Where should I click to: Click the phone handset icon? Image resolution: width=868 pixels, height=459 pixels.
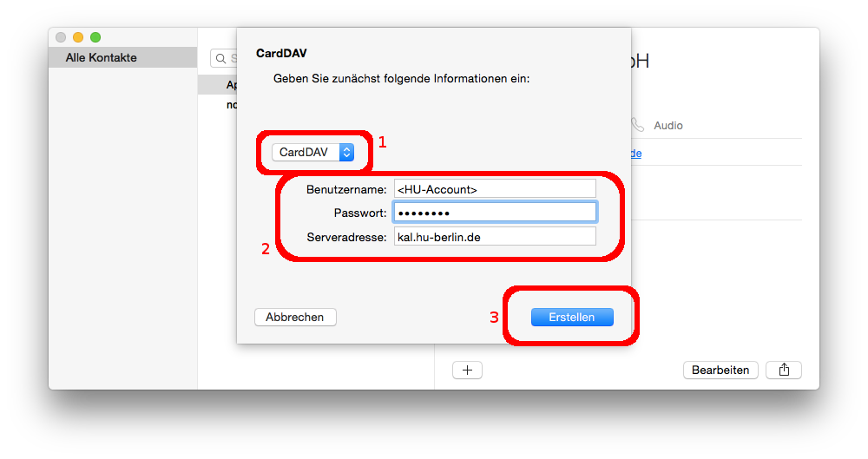[638, 125]
